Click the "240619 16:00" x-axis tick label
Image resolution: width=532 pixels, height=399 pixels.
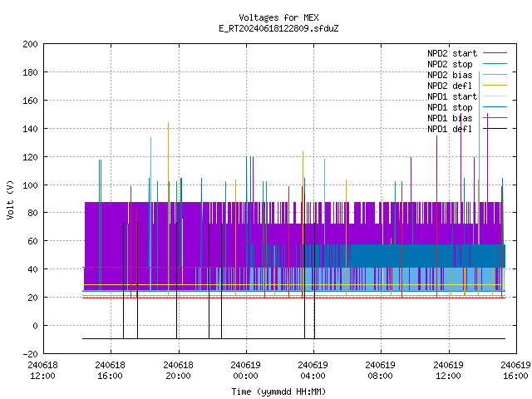coord(515,371)
